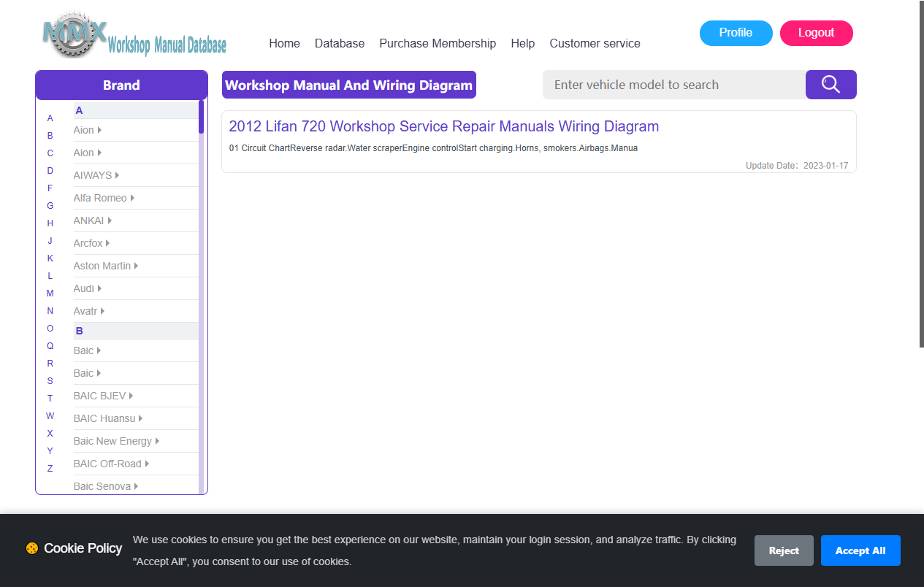The height and width of the screenshot is (587, 924).
Task: Click the cookie icon beside Cookie Policy
Action: click(32, 548)
